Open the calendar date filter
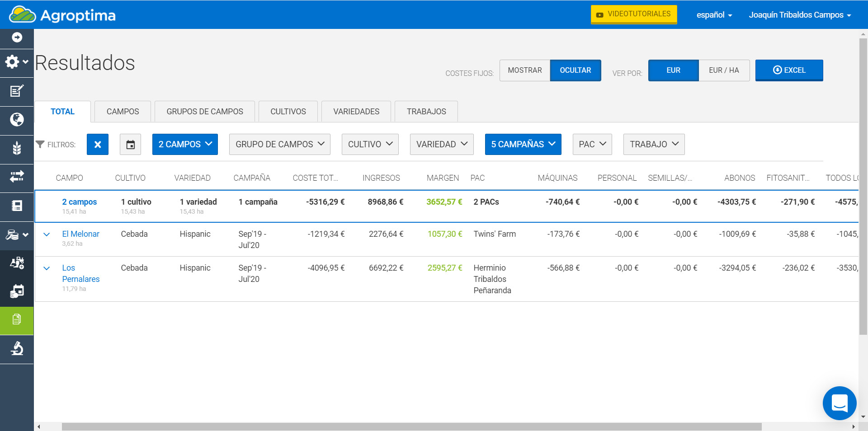This screenshot has height=431, width=868. point(130,145)
